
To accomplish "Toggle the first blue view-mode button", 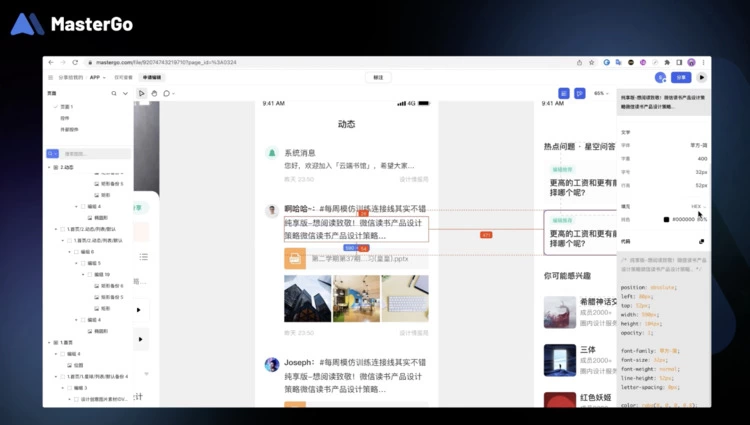I will 562,93.
